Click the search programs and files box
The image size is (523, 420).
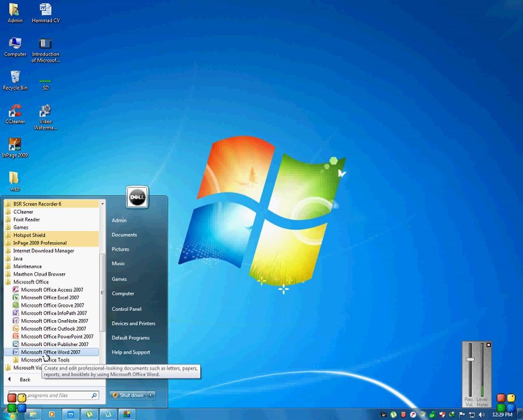click(53, 395)
